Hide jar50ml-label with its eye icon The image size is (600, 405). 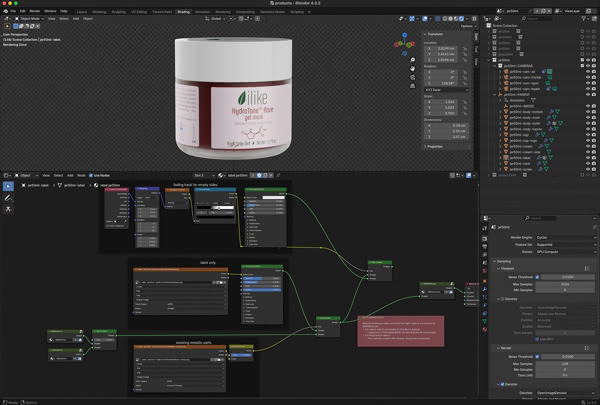pos(588,158)
